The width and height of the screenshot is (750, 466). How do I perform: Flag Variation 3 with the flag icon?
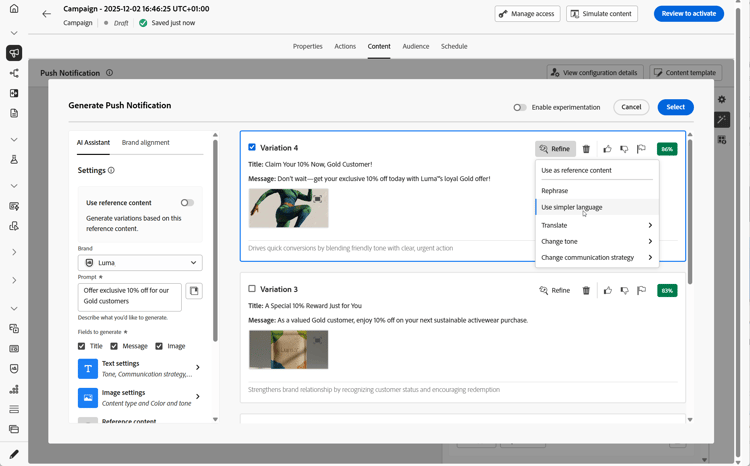pyautogui.click(x=641, y=290)
